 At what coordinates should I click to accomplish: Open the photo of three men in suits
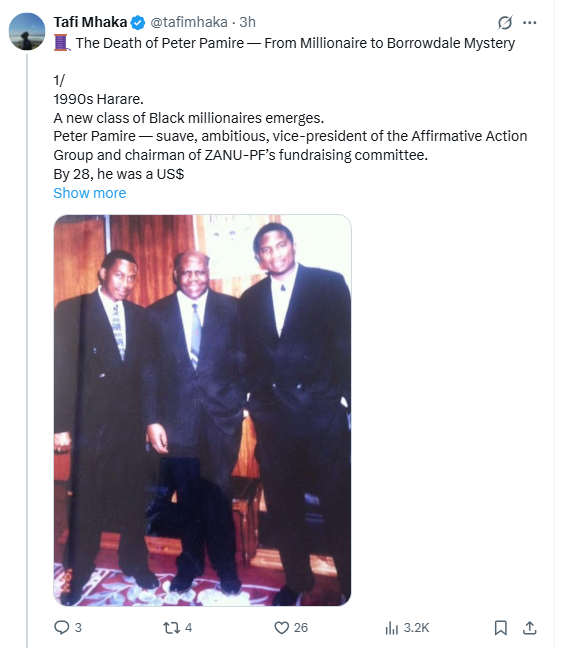(x=203, y=410)
